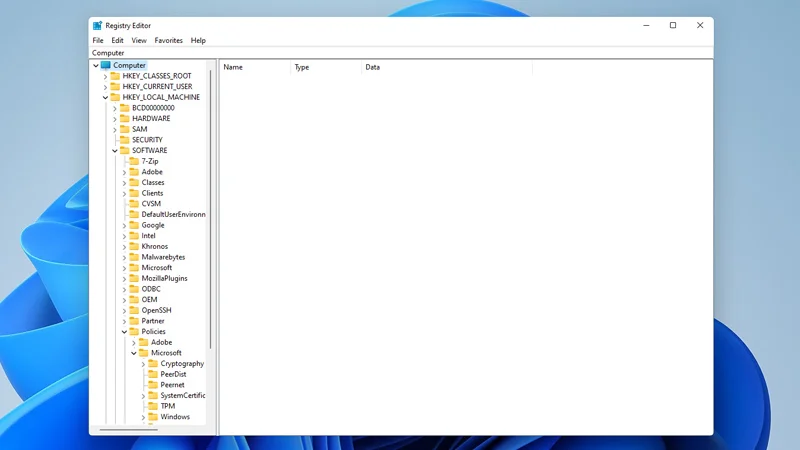Select HKEY_CLASSES_ROOT folder icon

pos(115,76)
